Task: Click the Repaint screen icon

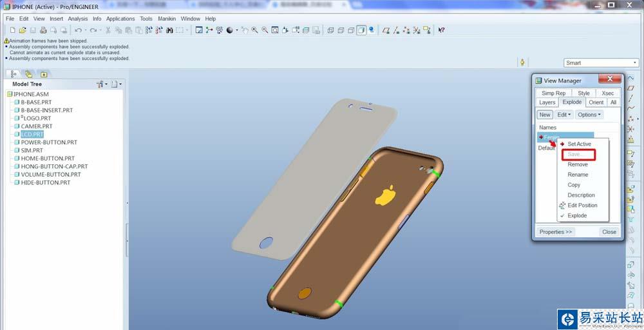Action: point(199,30)
